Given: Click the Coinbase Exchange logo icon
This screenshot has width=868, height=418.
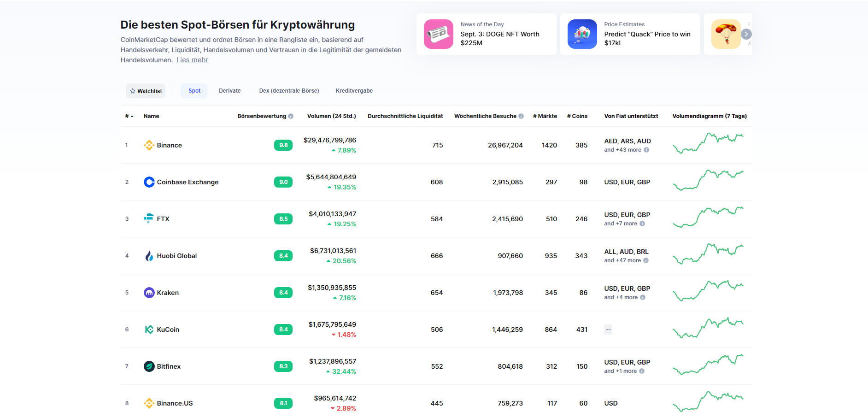Looking at the screenshot, I should coord(149,182).
